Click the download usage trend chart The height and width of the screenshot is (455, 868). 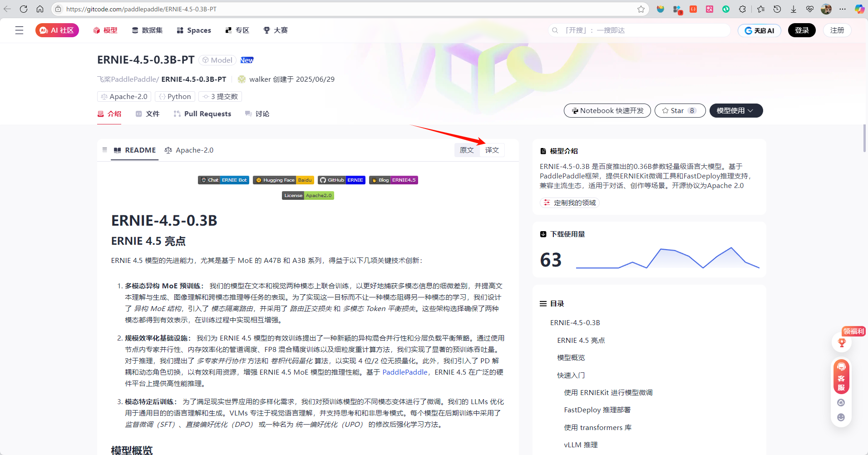[x=667, y=258]
